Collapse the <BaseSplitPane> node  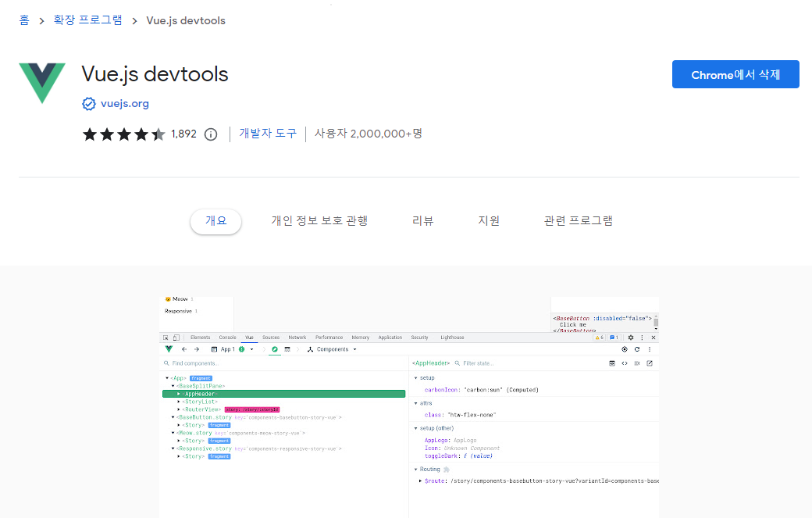point(173,386)
